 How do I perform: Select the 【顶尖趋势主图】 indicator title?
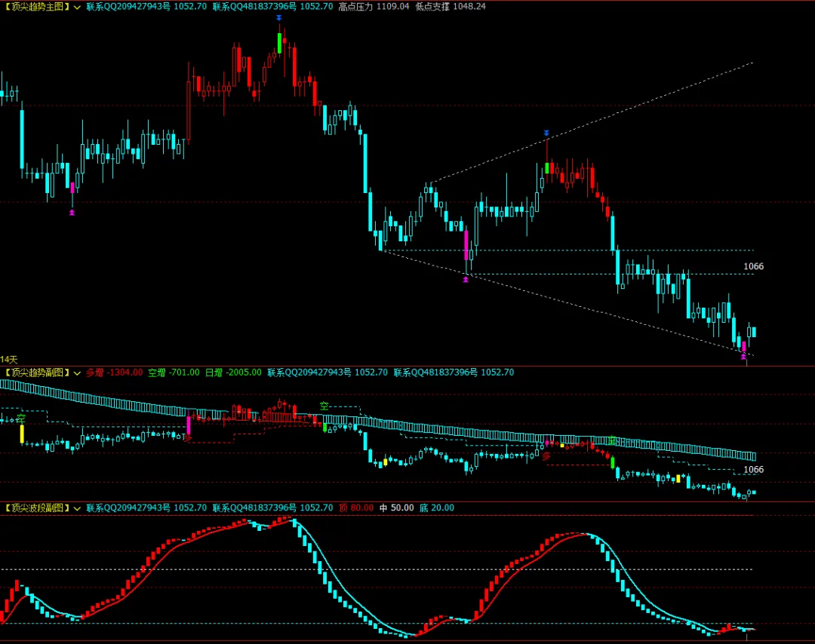36,7
